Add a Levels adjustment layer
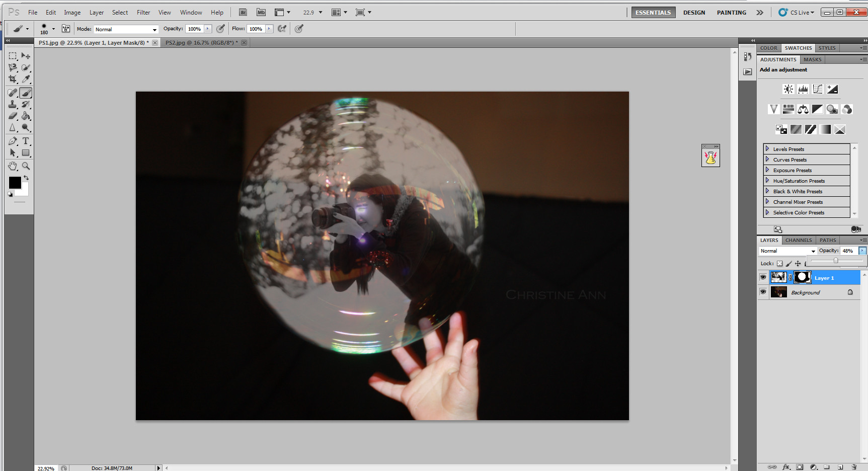This screenshot has width=868, height=471. click(803, 89)
